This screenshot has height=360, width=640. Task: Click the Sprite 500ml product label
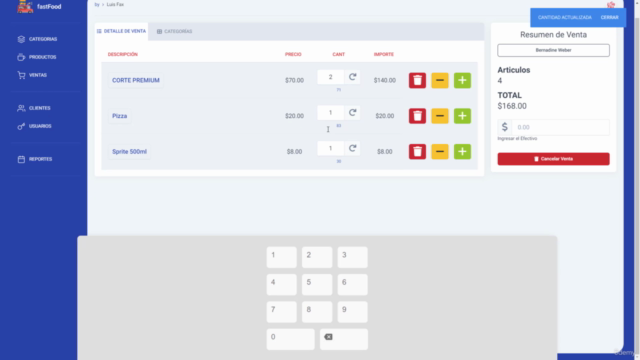129,151
